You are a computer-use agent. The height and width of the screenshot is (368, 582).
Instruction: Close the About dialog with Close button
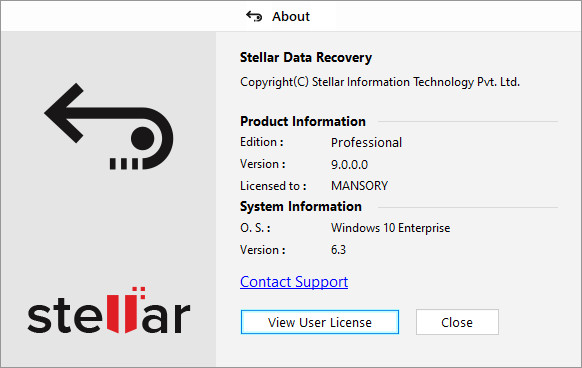click(x=457, y=322)
